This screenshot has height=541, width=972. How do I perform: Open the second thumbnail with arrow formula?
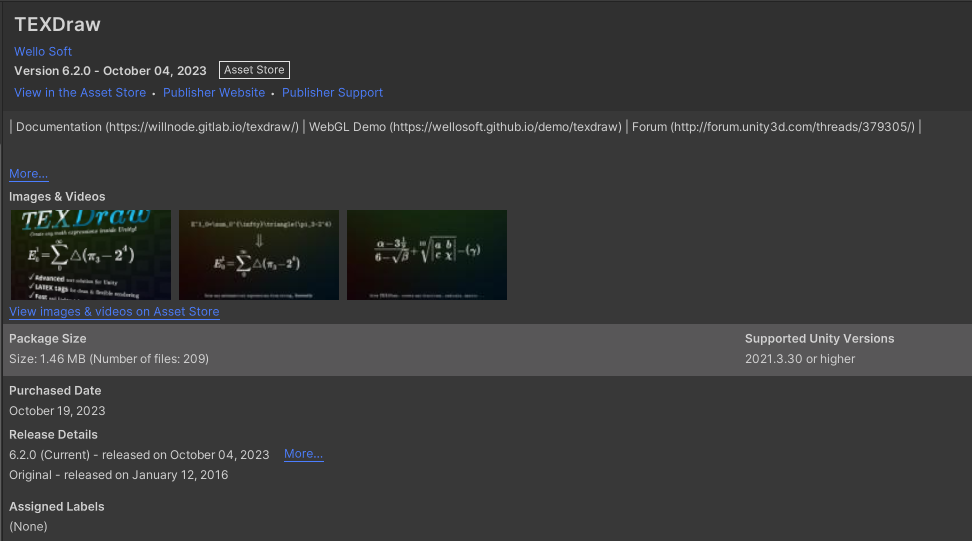(258, 255)
